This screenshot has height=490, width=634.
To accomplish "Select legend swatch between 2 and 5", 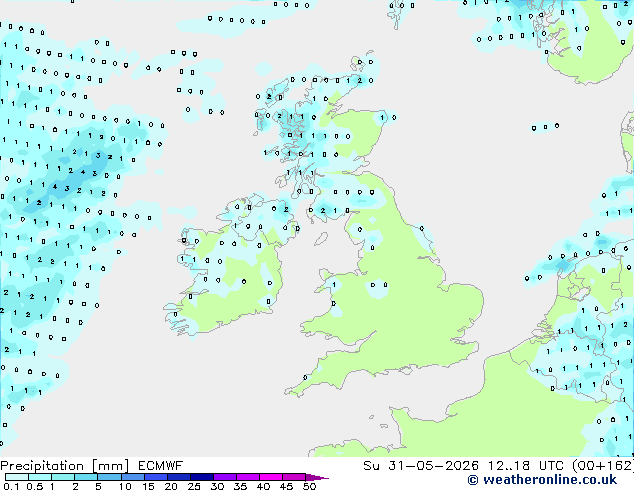I will [86, 477].
